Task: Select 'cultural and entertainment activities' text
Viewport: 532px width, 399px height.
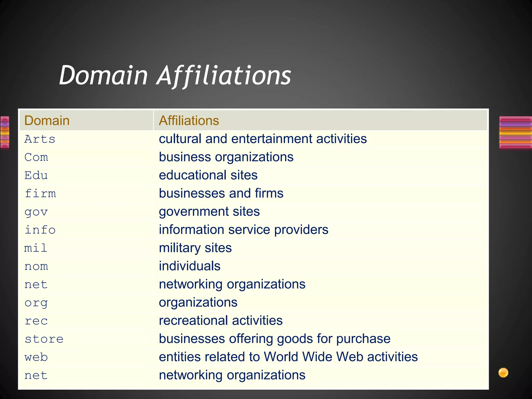Action: pyautogui.click(x=263, y=139)
